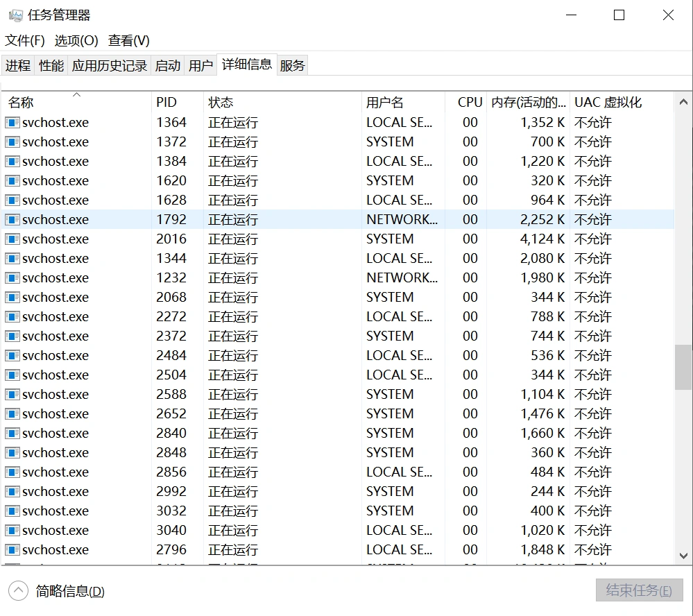Collapse to 简略信息(D) using the chevron
Screen dimensions: 693x616
coord(18,591)
